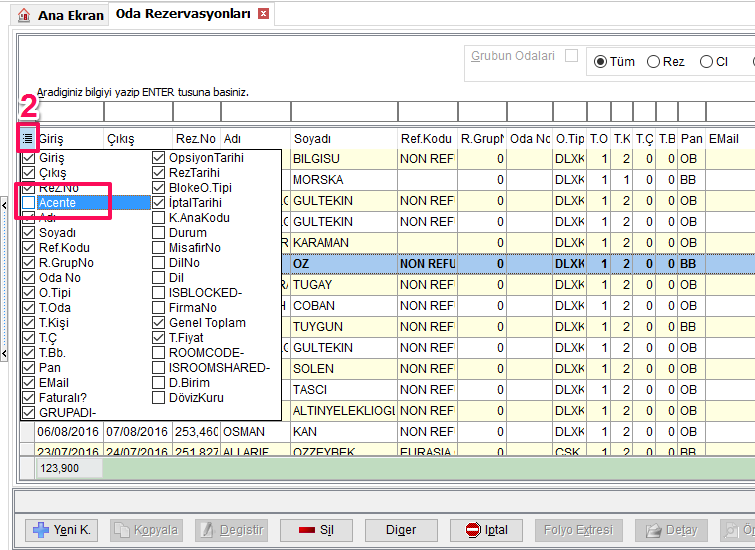Toggle the Faturalı? column checkbox
The image size is (755, 550).
tap(28, 398)
